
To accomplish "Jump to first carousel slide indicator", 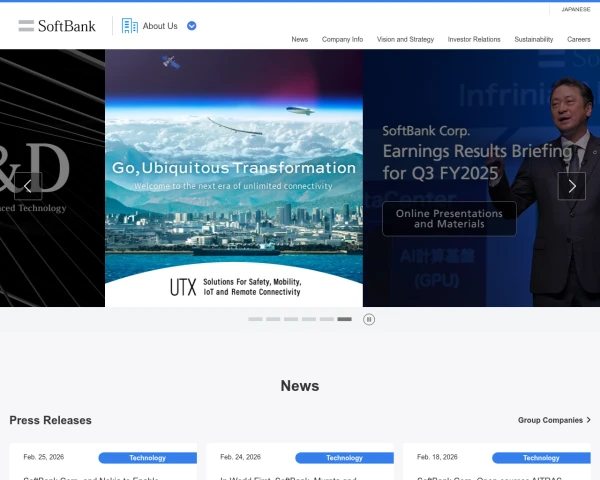I will (x=255, y=319).
